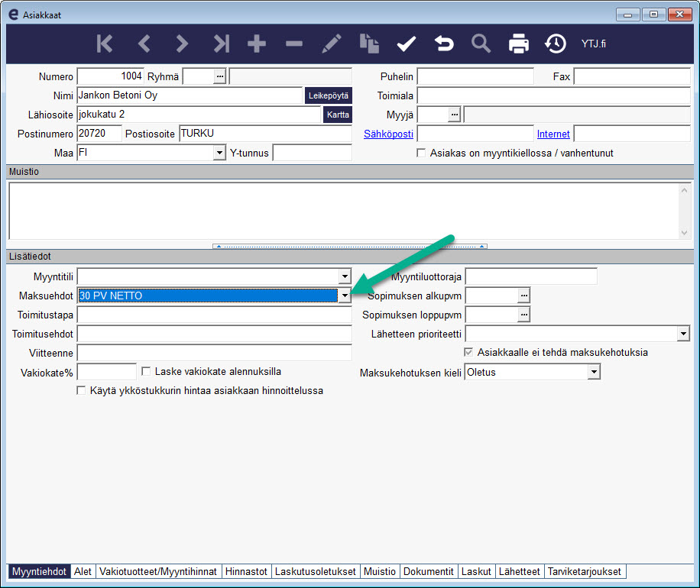The width and height of the screenshot is (700, 588).
Task: Jump to the first customer record
Action: pyautogui.click(x=105, y=44)
